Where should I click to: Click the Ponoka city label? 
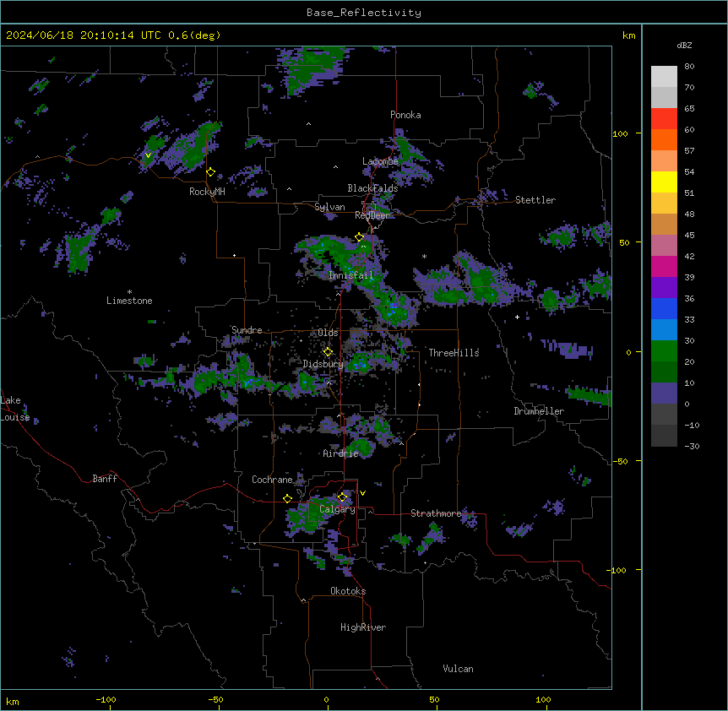[x=405, y=115]
